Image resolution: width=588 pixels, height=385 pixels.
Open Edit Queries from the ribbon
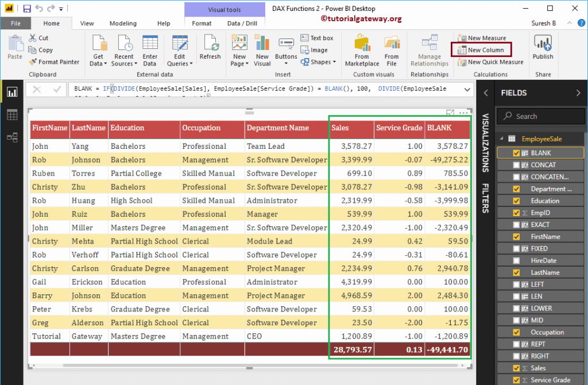point(180,49)
